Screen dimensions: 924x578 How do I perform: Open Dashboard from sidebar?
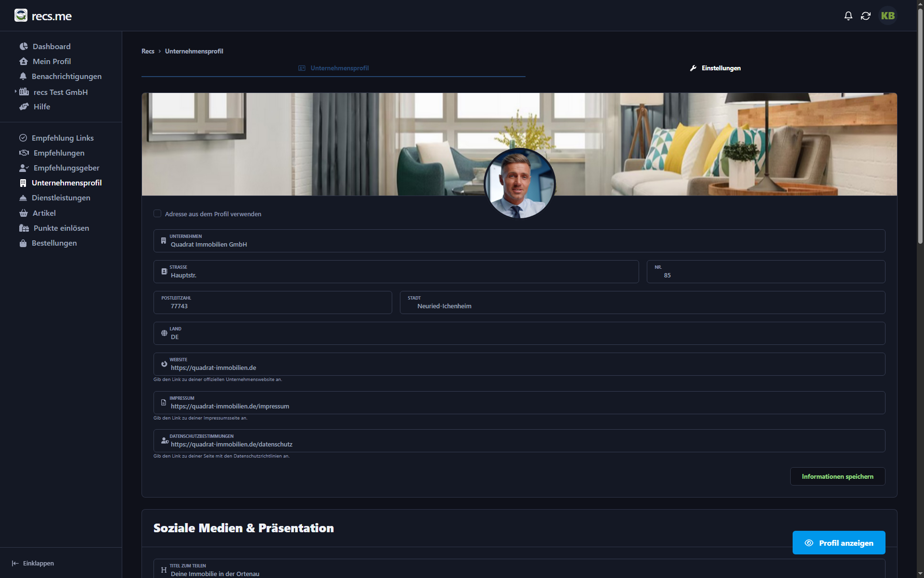[51, 46]
